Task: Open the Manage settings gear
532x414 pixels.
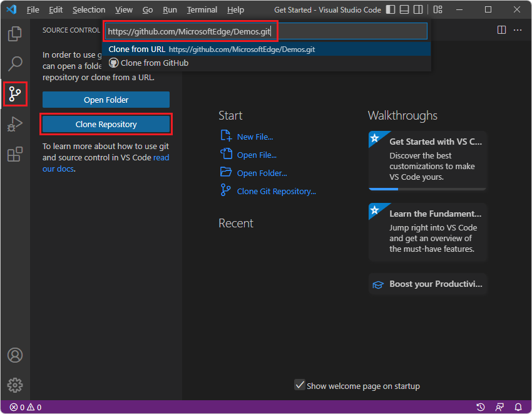Action: 14,385
